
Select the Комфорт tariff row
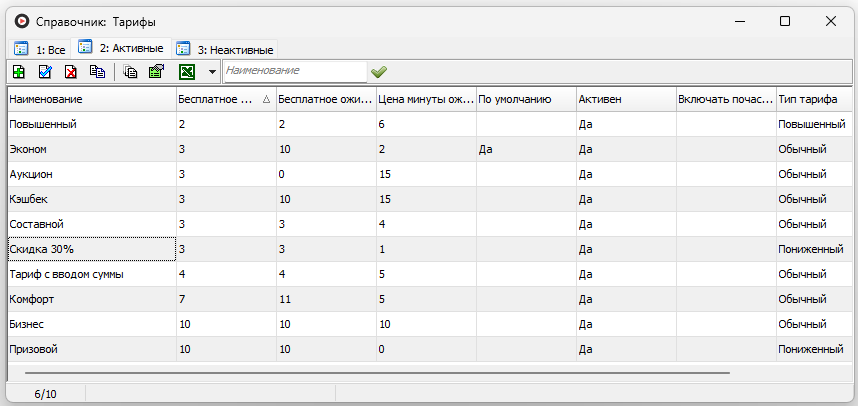pos(430,299)
